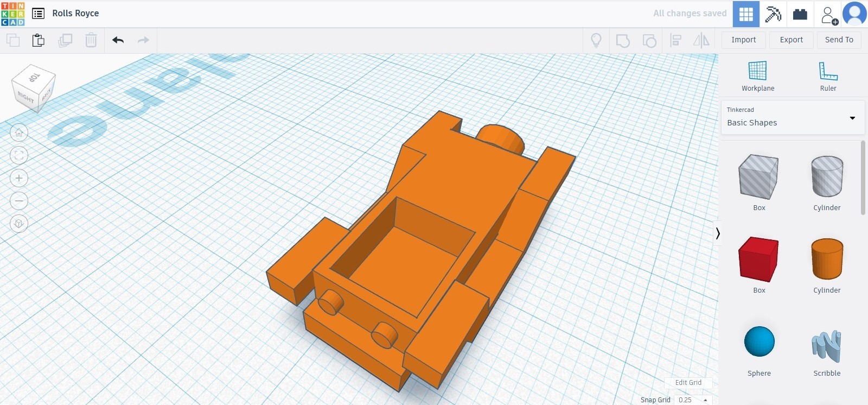
Task: Open the designs list menu icon
Action: pyautogui.click(x=38, y=14)
